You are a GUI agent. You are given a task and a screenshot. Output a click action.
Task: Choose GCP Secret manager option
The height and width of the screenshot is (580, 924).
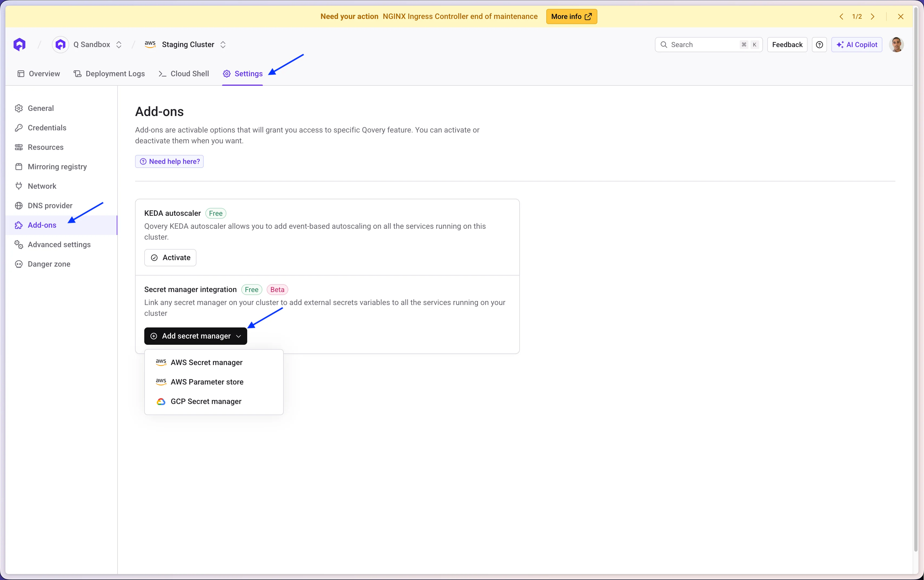[x=214, y=402]
